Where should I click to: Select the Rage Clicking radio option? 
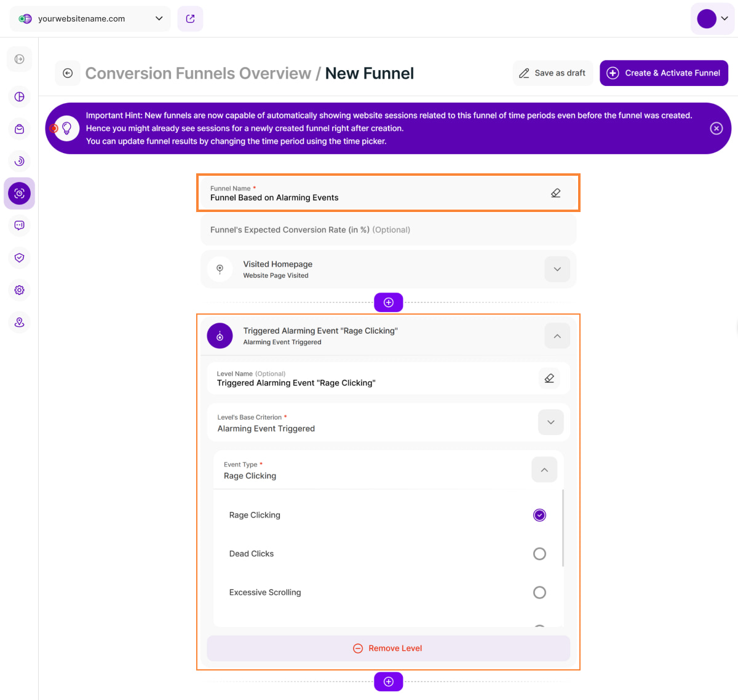click(539, 515)
